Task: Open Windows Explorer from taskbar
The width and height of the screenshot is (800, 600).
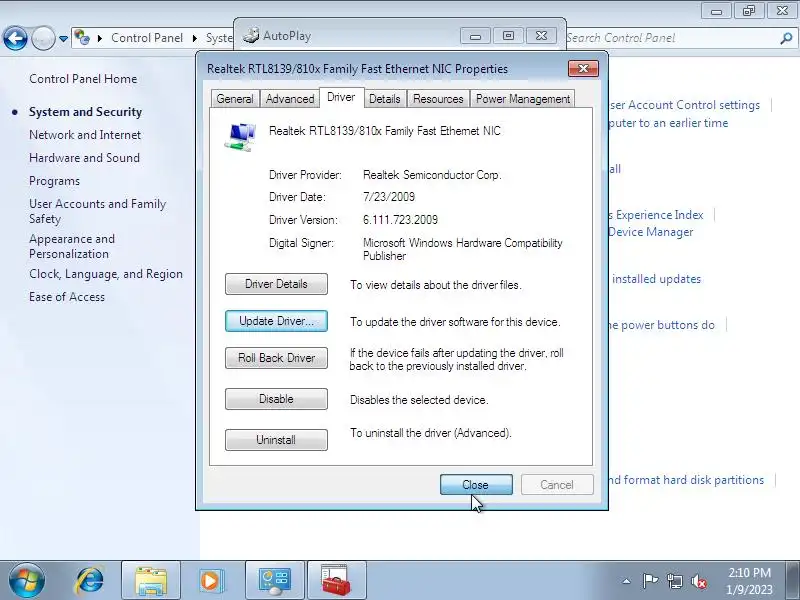Action: point(151,581)
